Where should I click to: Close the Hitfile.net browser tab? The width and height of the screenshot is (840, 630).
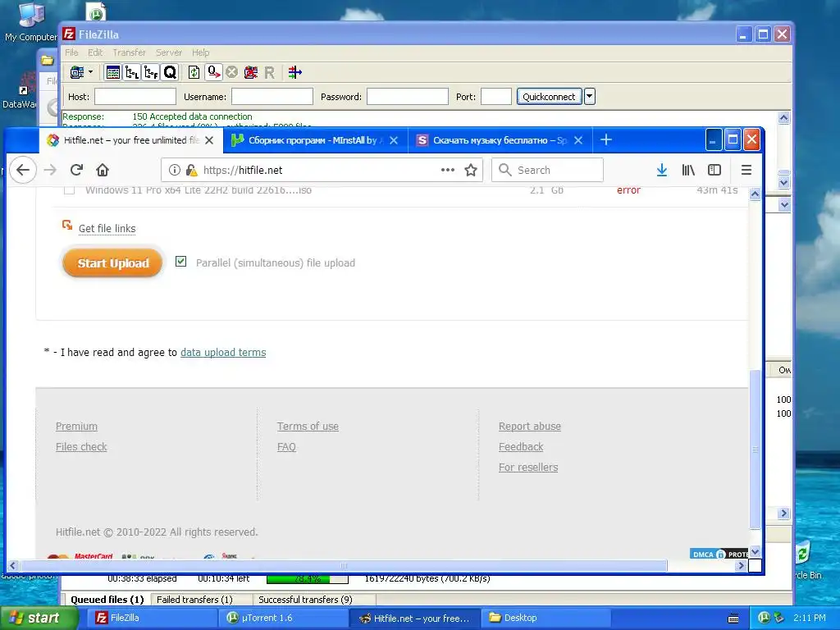click(209, 140)
